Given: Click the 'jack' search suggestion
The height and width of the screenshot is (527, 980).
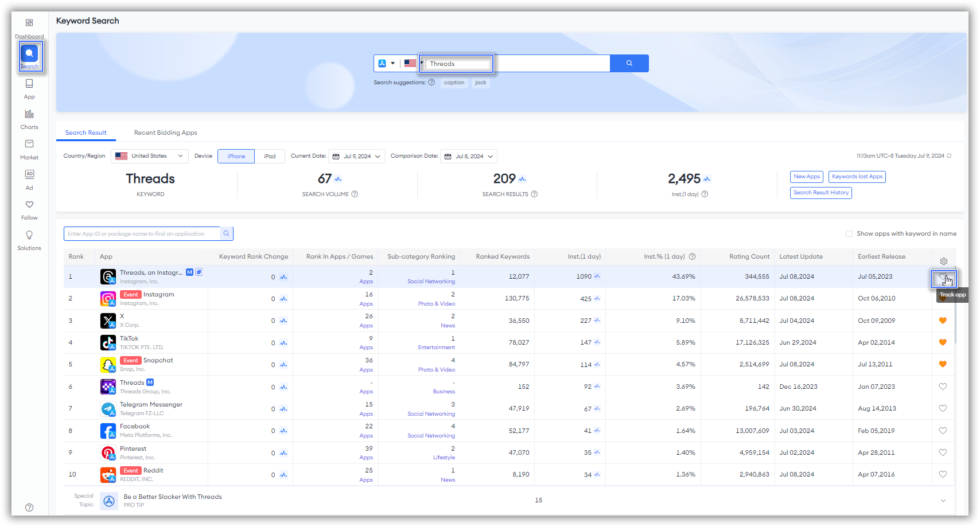Looking at the screenshot, I should [481, 83].
